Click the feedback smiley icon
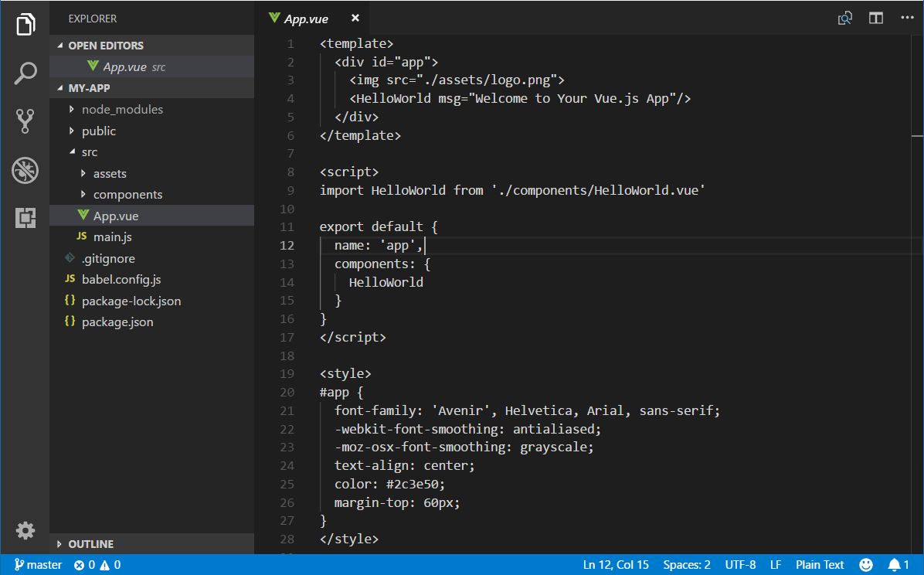The image size is (924, 575). pos(865,565)
